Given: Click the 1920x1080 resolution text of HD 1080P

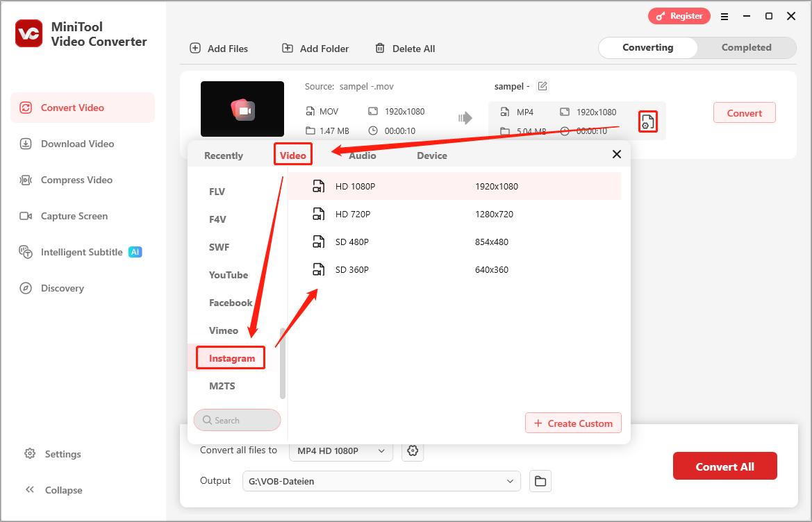Looking at the screenshot, I should pos(497,186).
